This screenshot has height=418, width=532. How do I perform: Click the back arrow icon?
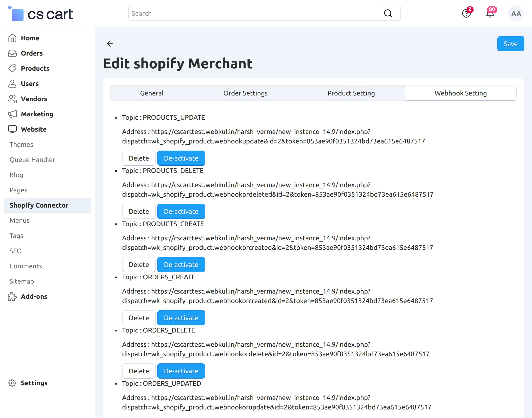110,44
